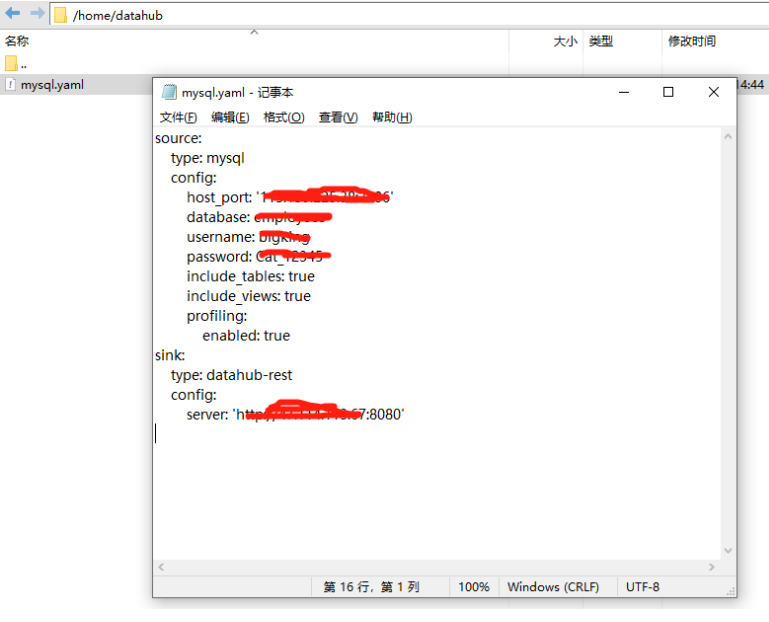Open the 帮助(H) menu
Viewport: 769px width, 622px height.
[x=392, y=117]
